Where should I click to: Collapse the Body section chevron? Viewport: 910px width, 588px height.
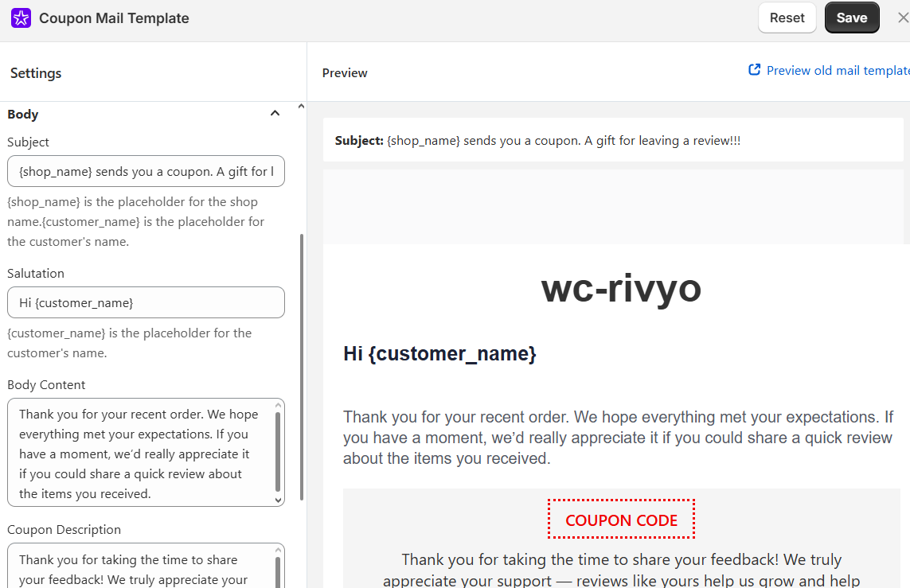(275, 114)
